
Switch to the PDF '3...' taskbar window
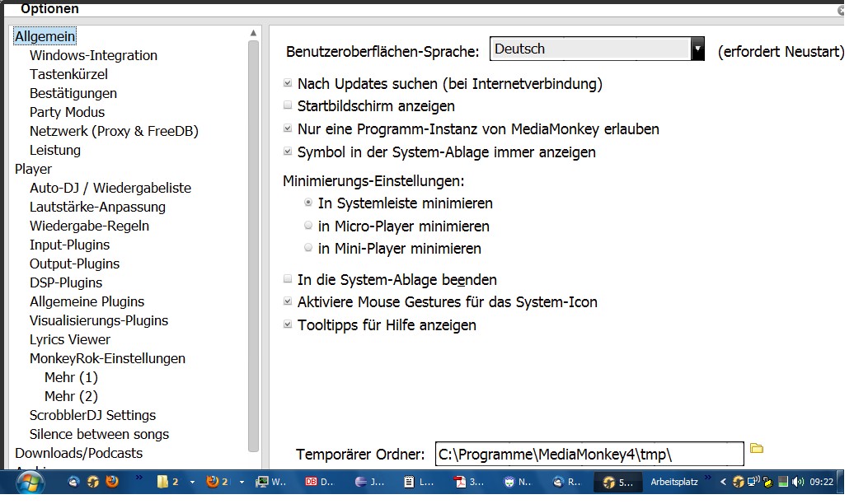469,482
